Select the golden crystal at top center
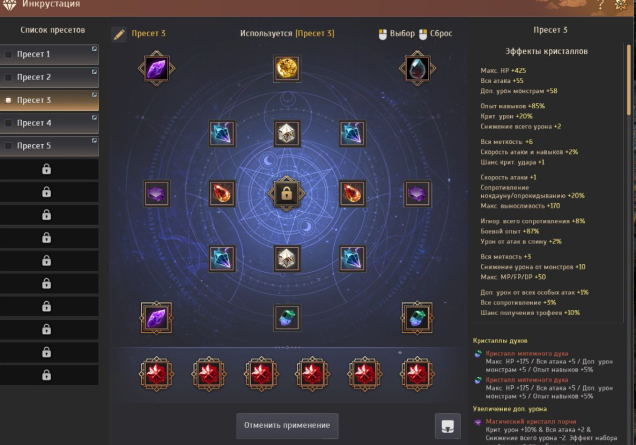 pyautogui.click(x=287, y=68)
